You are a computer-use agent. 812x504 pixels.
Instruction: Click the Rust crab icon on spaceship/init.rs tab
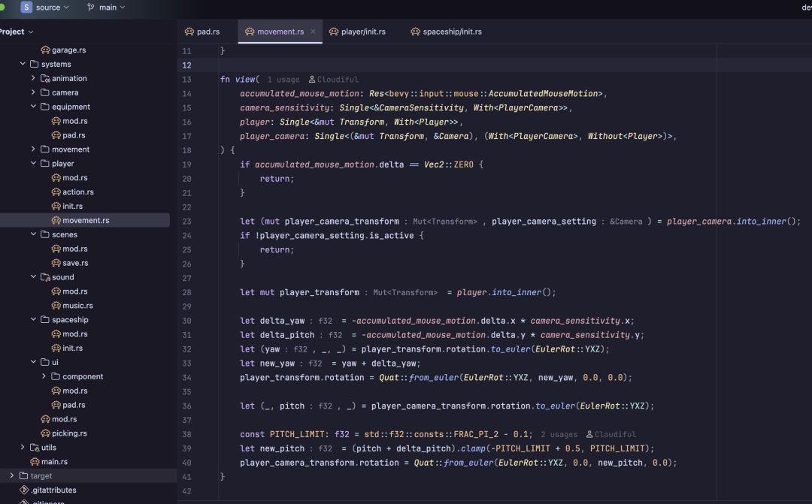(415, 32)
